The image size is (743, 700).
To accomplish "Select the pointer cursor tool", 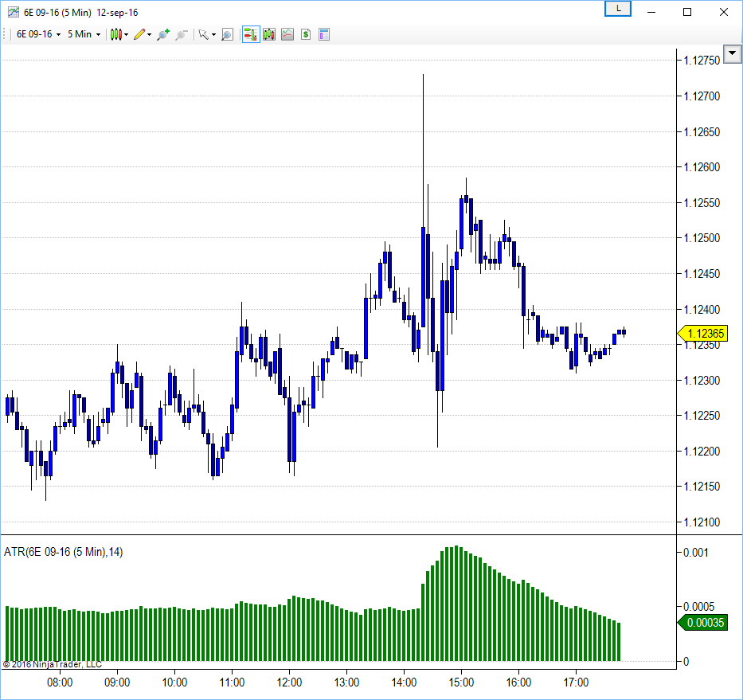I will [204, 34].
